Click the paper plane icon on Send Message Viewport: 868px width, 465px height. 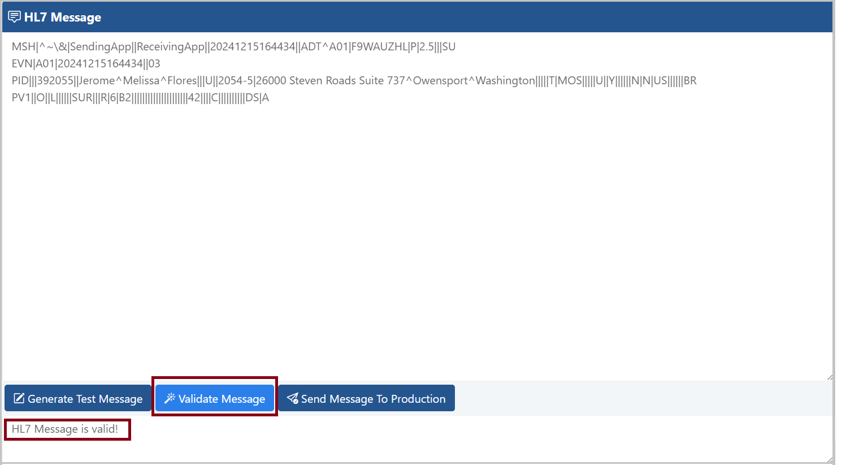(x=292, y=398)
